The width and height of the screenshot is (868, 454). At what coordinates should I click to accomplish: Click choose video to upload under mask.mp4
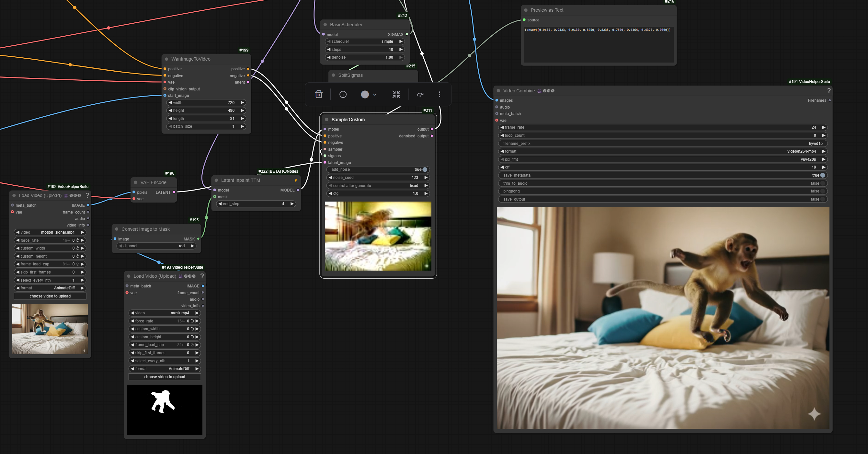pyautogui.click(x=165, y=377)
